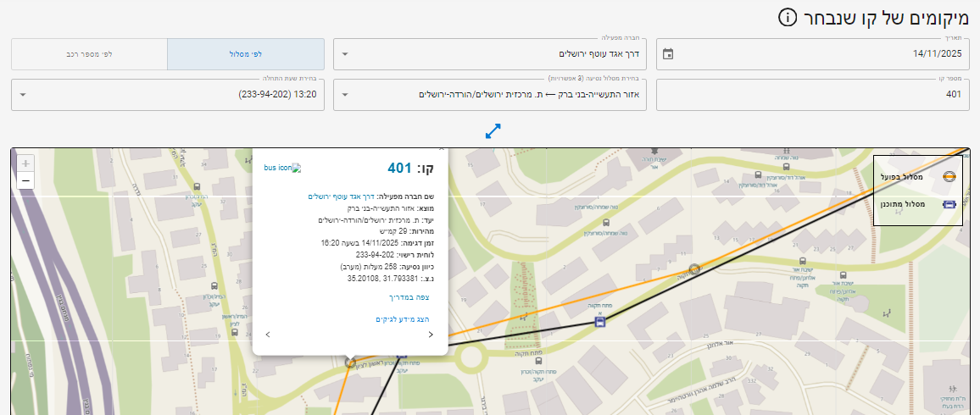Select the blue planned-stop marker on black line
The height and width of the screenshot is (415, 980).
(600, 321)
